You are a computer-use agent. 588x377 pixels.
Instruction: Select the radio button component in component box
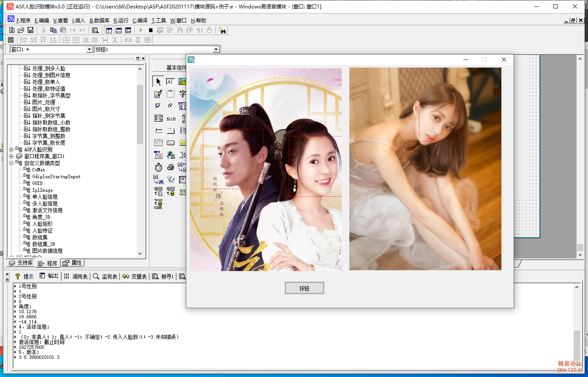(x=170, y=106)
